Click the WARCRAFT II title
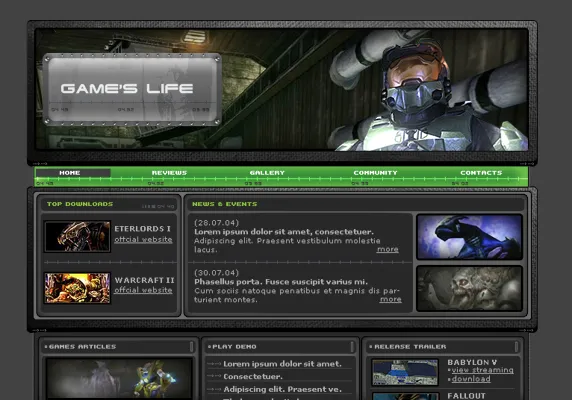Image resolution: width=572 pixels, height=400 pixels. [144, 280]
